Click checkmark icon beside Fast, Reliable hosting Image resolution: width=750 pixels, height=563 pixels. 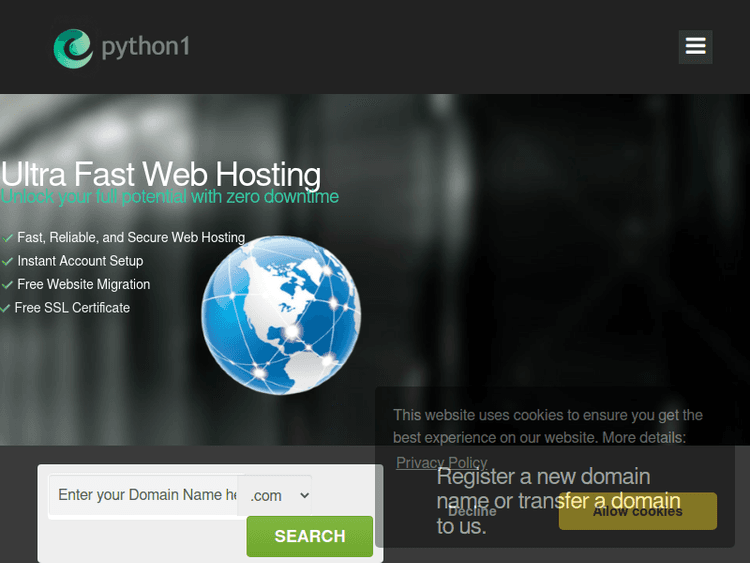pos(7,238)
